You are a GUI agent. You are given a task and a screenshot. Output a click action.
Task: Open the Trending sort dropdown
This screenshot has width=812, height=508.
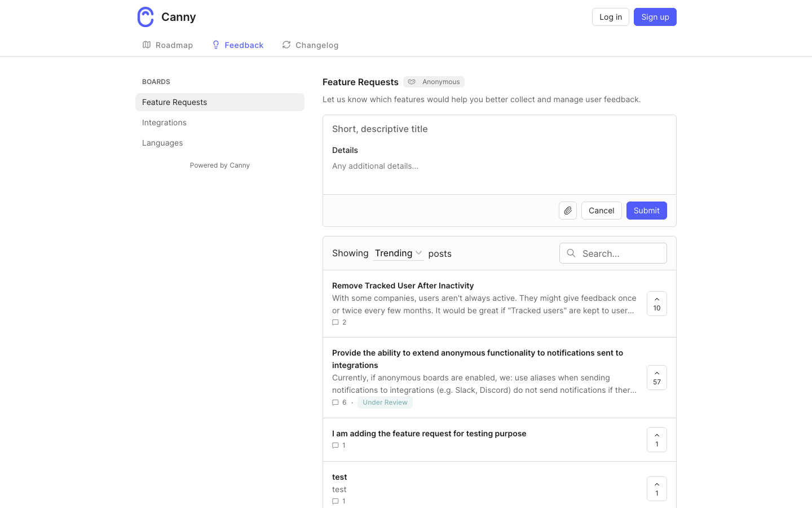point(399,253)
